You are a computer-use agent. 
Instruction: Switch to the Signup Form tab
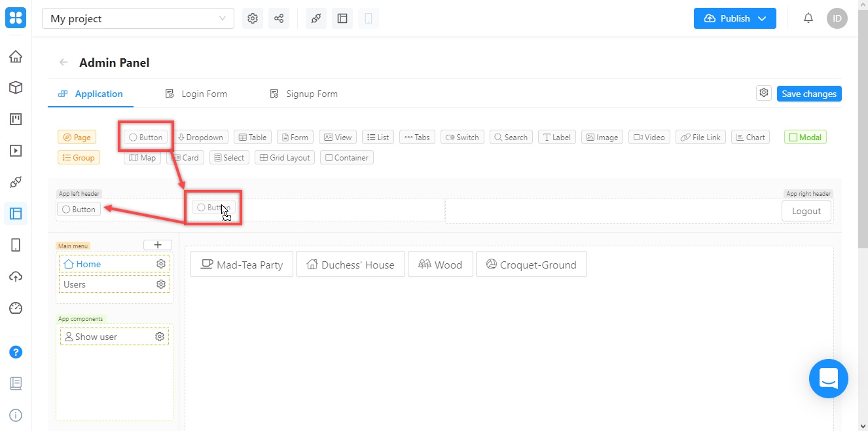click(x=304, y=94)
